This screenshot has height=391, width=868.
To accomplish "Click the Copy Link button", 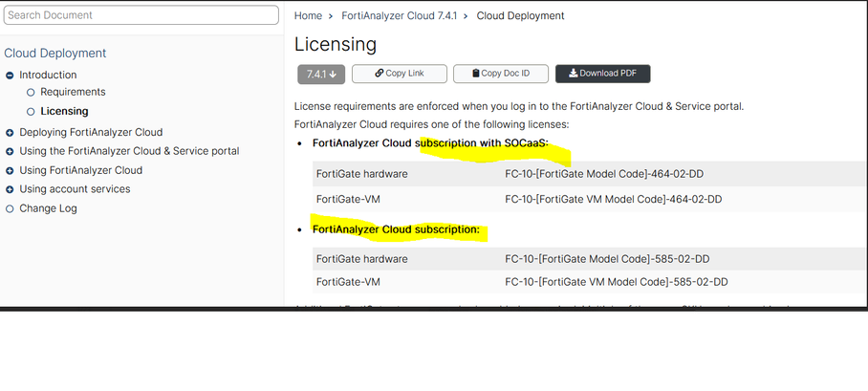I will (399, 74).
